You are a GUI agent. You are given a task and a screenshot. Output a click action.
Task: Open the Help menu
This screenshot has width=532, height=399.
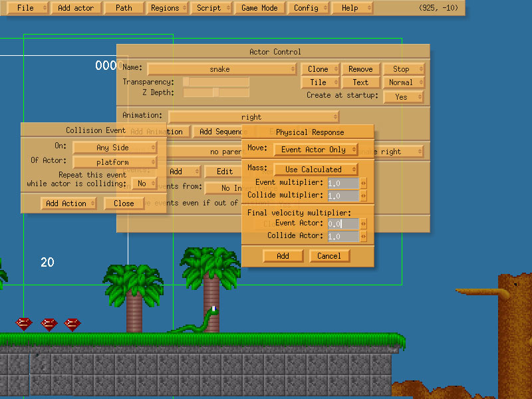pos(352,8)
